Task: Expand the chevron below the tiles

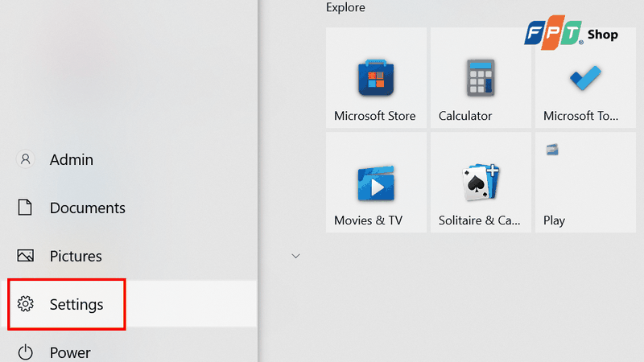Action: (295, 256)
